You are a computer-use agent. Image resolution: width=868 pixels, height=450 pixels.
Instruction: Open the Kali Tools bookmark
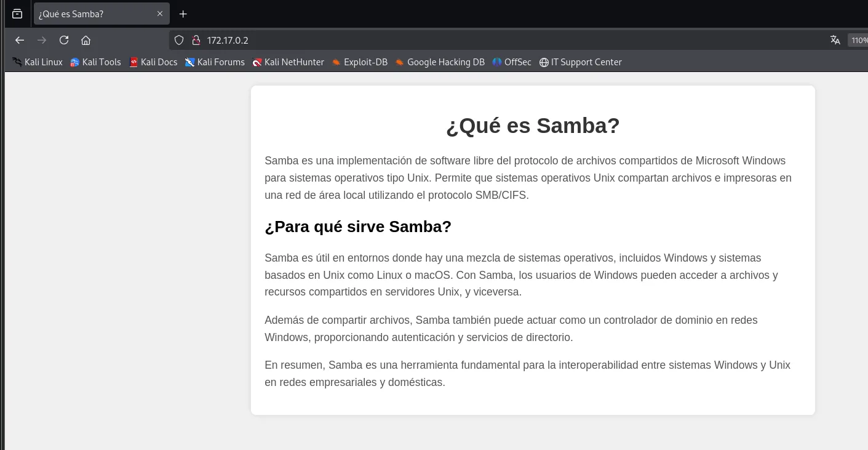(95, 62)
